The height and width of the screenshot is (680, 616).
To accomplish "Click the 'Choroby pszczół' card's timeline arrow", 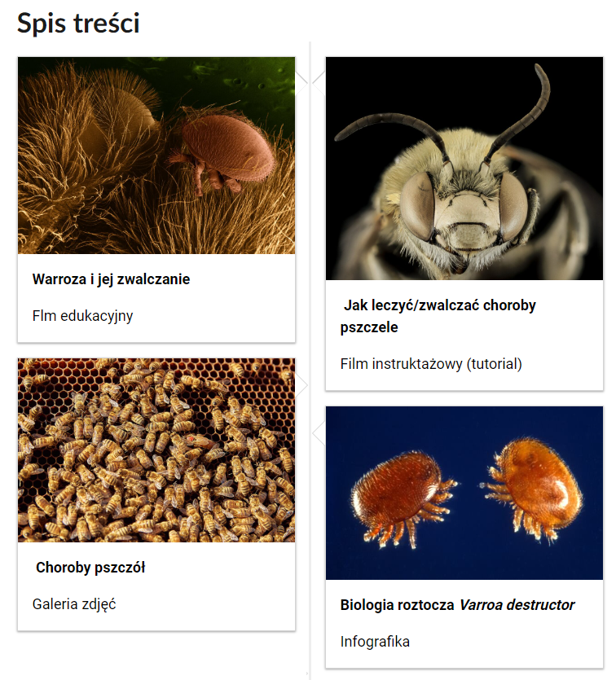I will pyautogui.click(x=301, y=385).
